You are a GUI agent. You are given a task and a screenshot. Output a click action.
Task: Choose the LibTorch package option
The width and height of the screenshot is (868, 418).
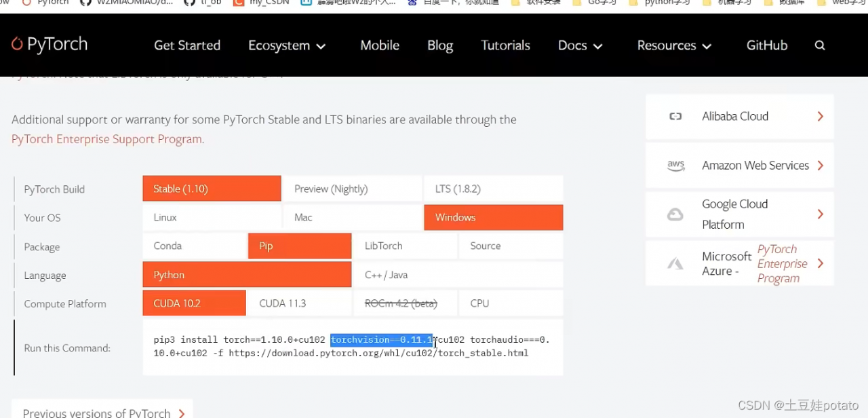[x=406, y=246]
